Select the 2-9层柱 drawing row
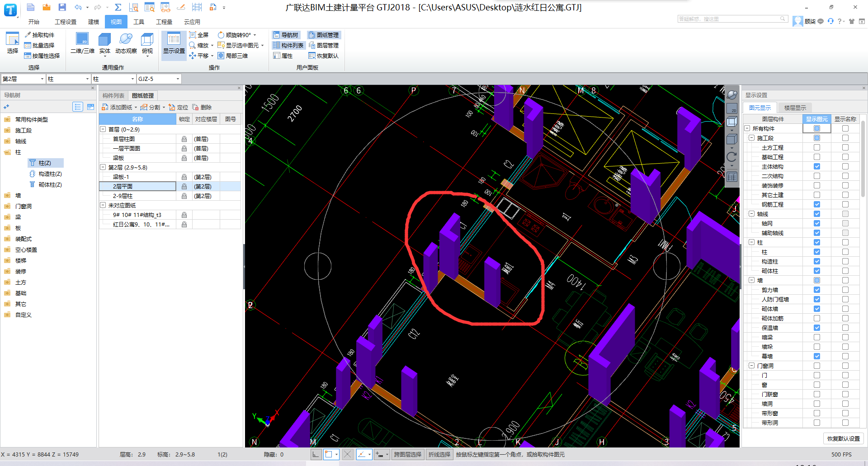This screenshot has width=868, height=466. [170, 196]
